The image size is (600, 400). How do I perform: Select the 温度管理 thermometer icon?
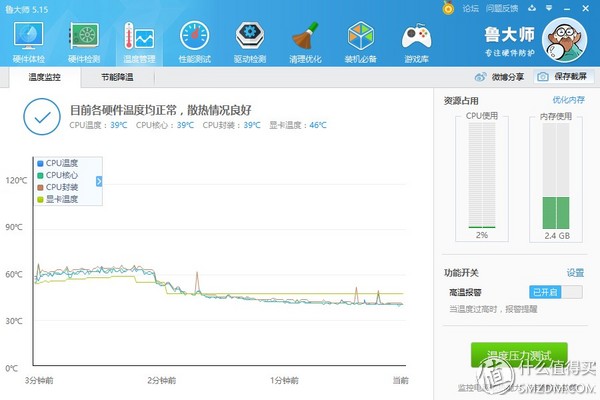[x=139, y=36]
